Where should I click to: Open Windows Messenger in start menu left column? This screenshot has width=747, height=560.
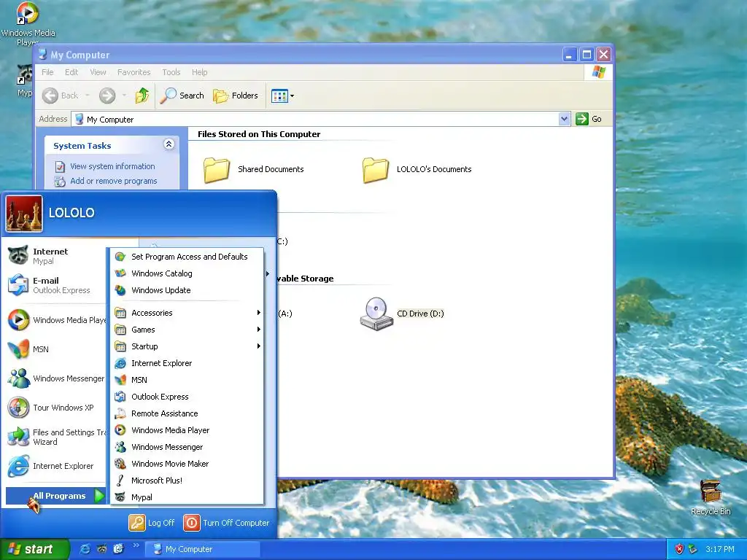[x=55, y=378]
